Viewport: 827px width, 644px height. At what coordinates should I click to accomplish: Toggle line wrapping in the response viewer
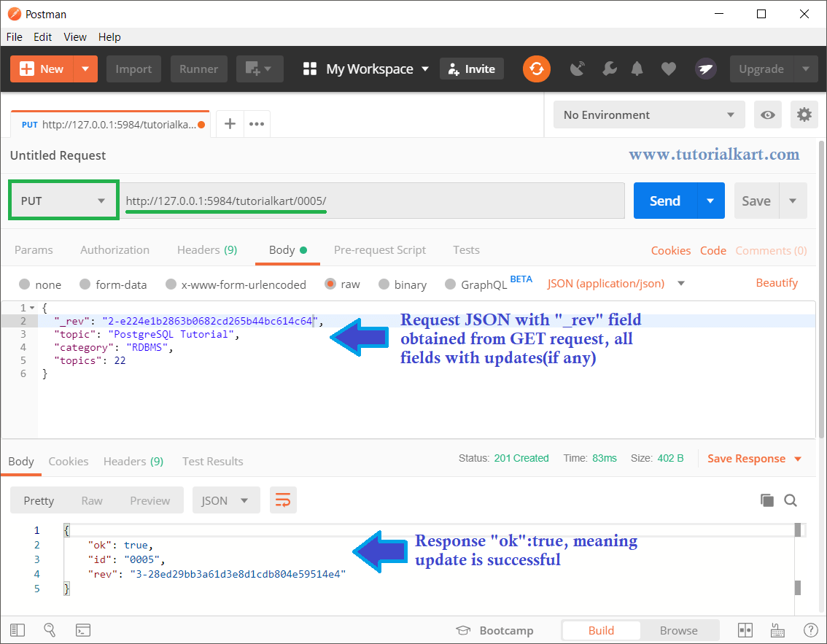tap(283, 500)
